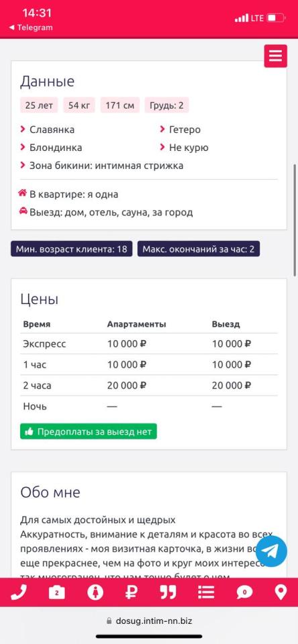The height and width of the screenshot is (644, 298).
Task: Tap Макс. окончаний за час badge
Action: click(199, 249)
